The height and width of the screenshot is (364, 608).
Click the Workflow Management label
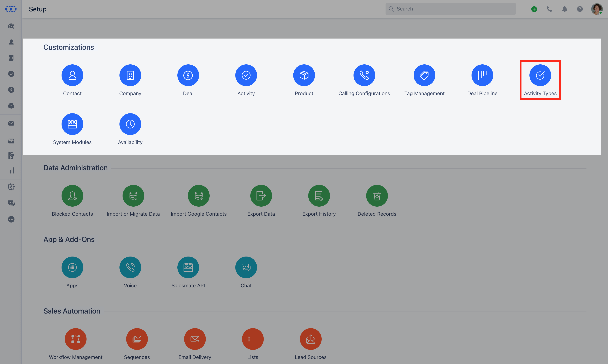click(76, 357)
